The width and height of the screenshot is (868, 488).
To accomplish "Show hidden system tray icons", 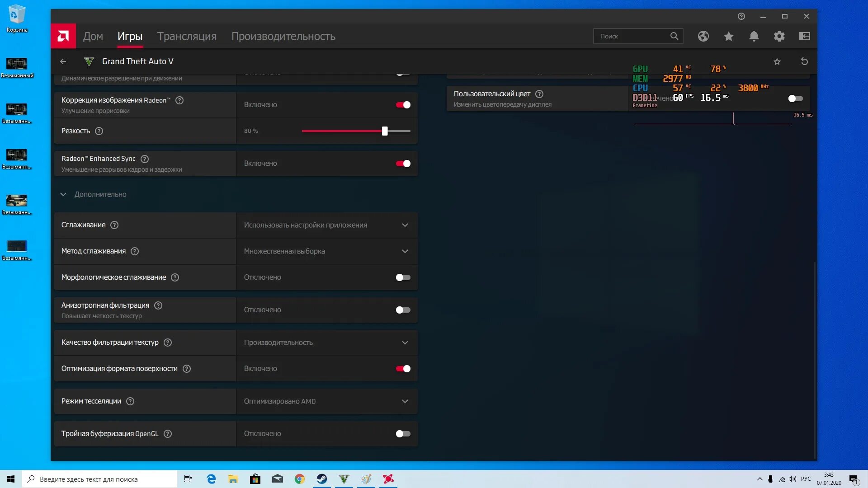I will [x=759, y=479].
